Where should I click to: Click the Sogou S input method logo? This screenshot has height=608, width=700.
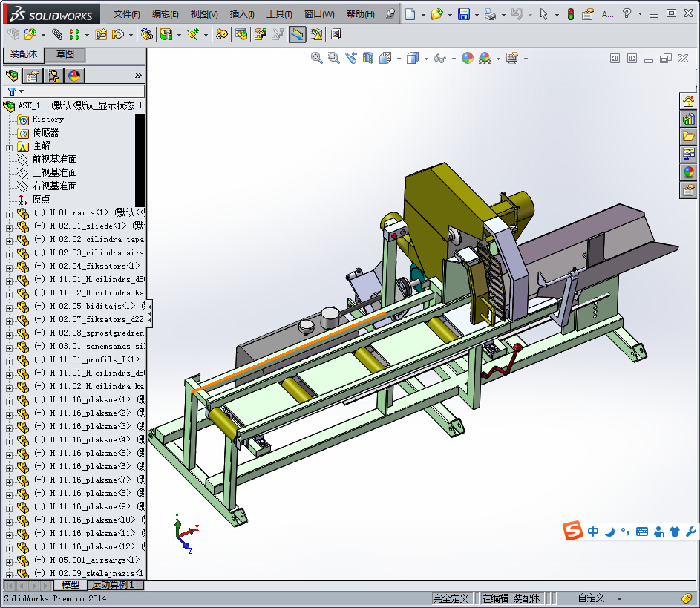tap(573, 531)
